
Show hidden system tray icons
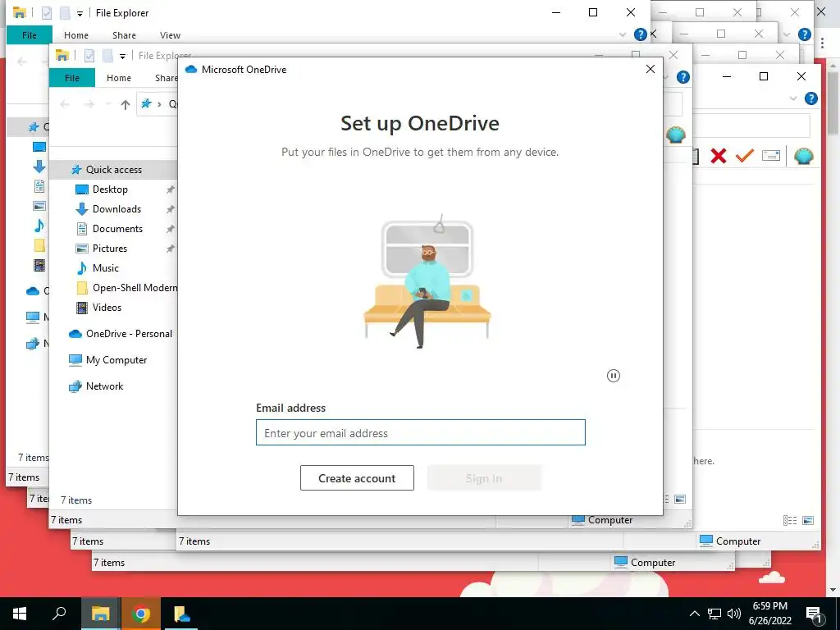click(x=694, y=614)
